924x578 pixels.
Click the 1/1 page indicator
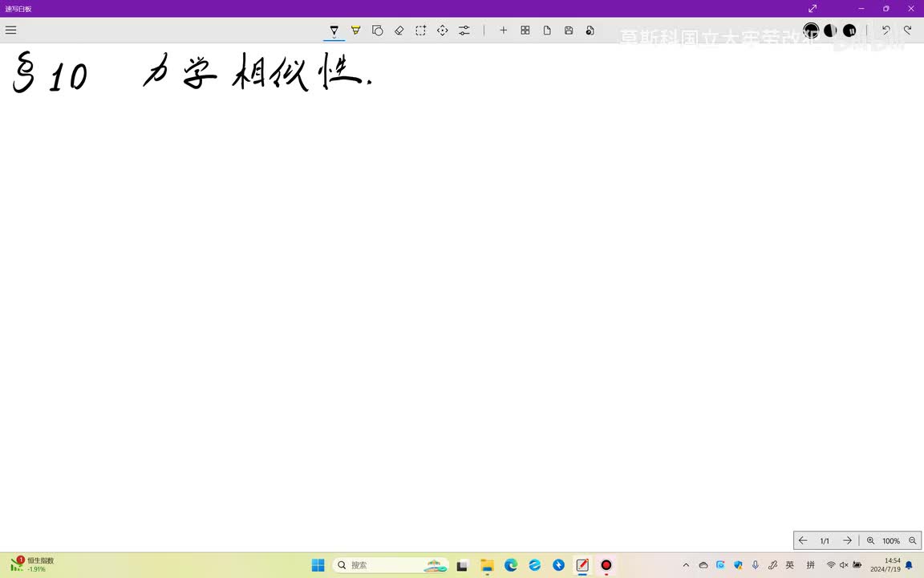pyautogui.click(x=825, y=541)
